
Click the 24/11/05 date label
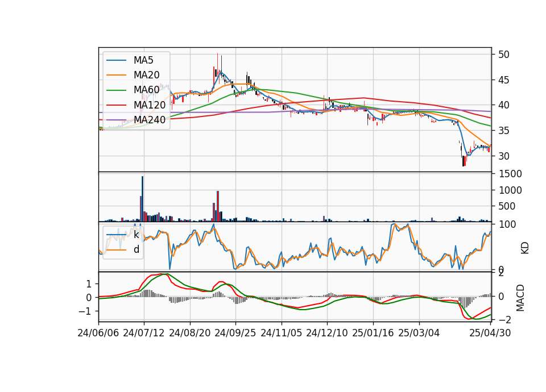coord(281,333)
